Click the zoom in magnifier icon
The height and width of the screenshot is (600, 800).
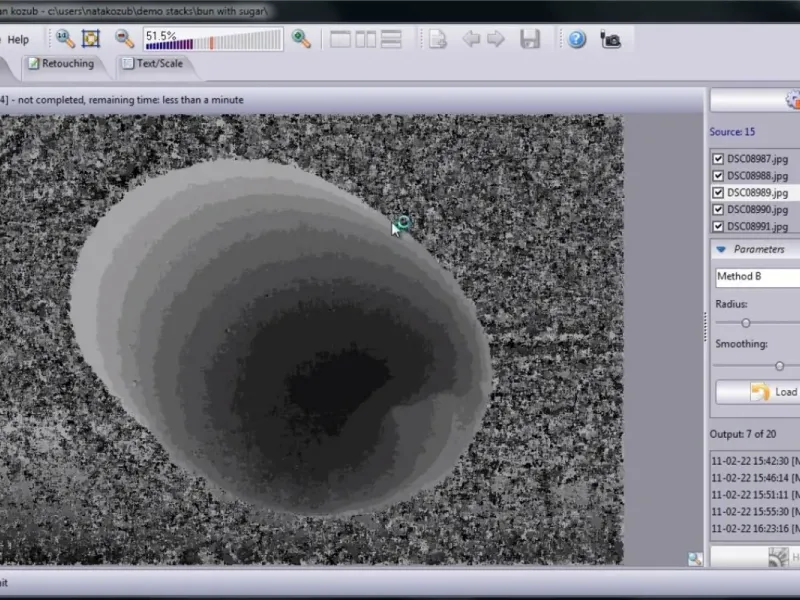point(301,39)
